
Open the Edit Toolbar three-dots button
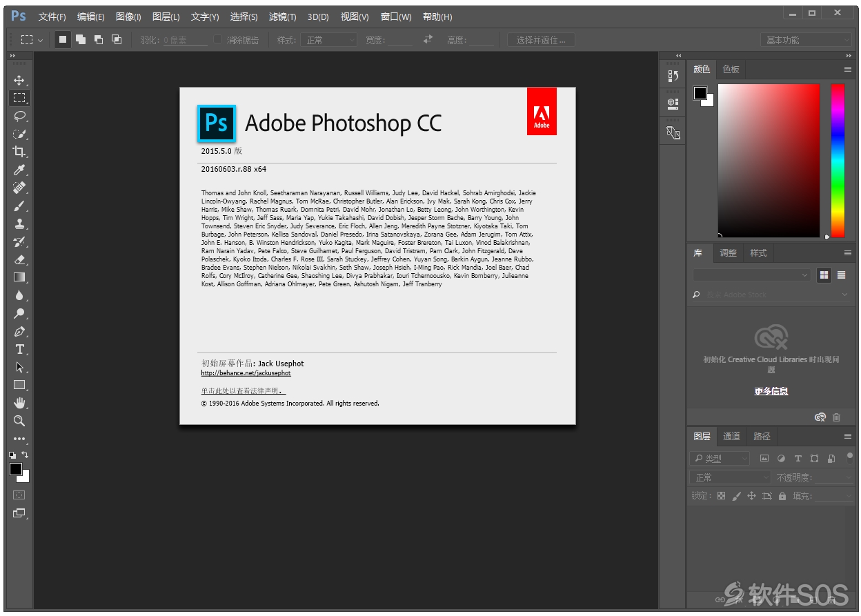tap(19, 439)
